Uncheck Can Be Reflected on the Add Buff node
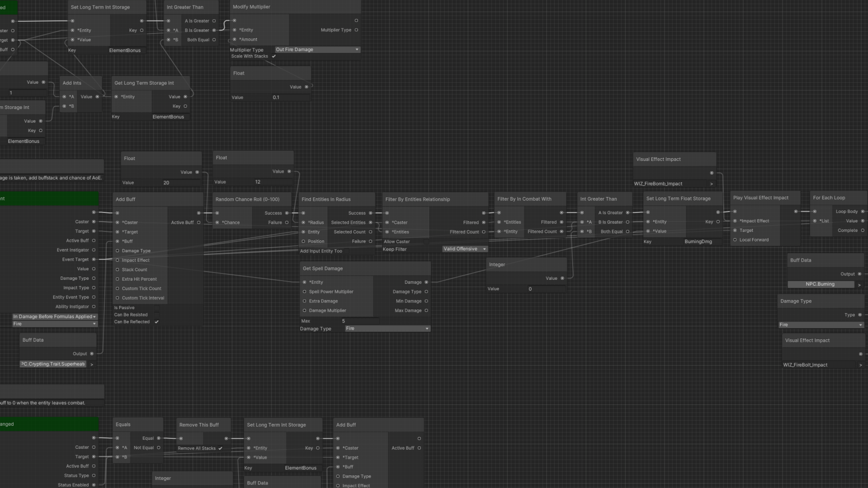The image size is (868, 488). point(157,322)
